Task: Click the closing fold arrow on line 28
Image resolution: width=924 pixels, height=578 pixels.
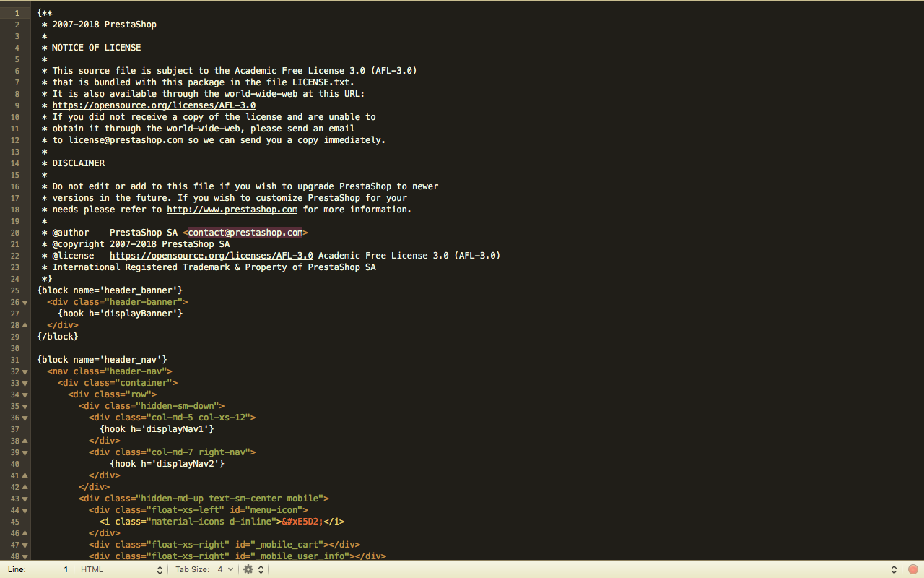Action: click(x=25, y=325)
